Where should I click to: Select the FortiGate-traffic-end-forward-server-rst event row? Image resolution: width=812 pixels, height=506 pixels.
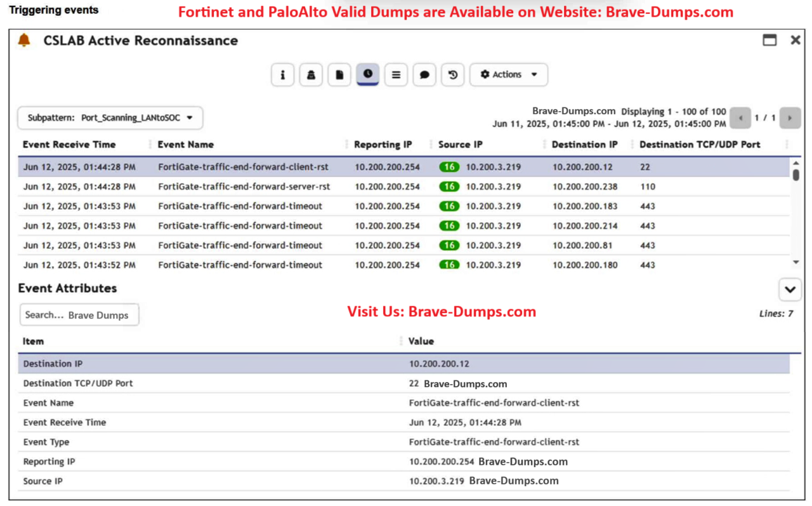(x=244, y=187)
